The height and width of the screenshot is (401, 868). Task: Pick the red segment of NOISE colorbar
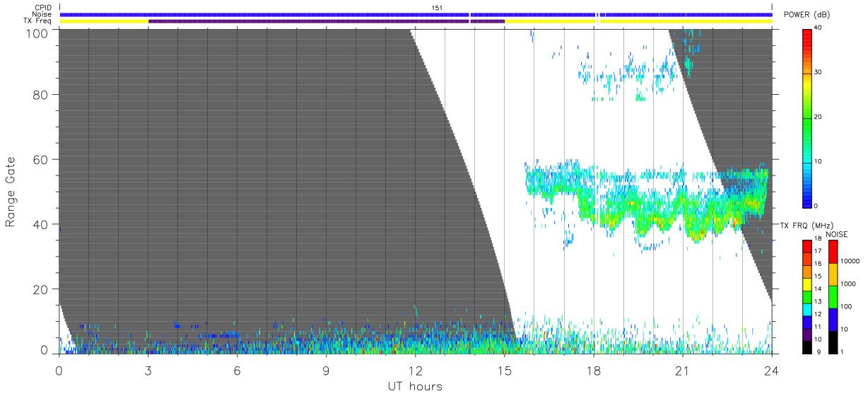833,251
